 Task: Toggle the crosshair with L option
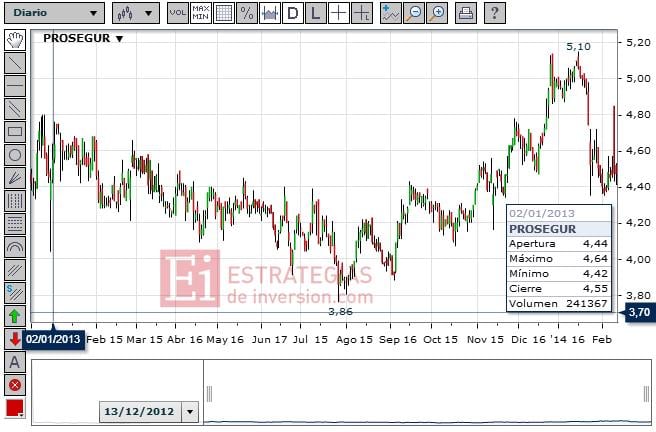point(362,13)
